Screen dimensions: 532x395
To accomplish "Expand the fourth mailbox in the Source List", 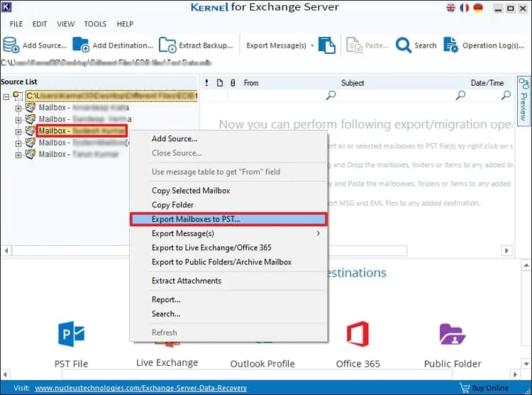I will [18, 143].
